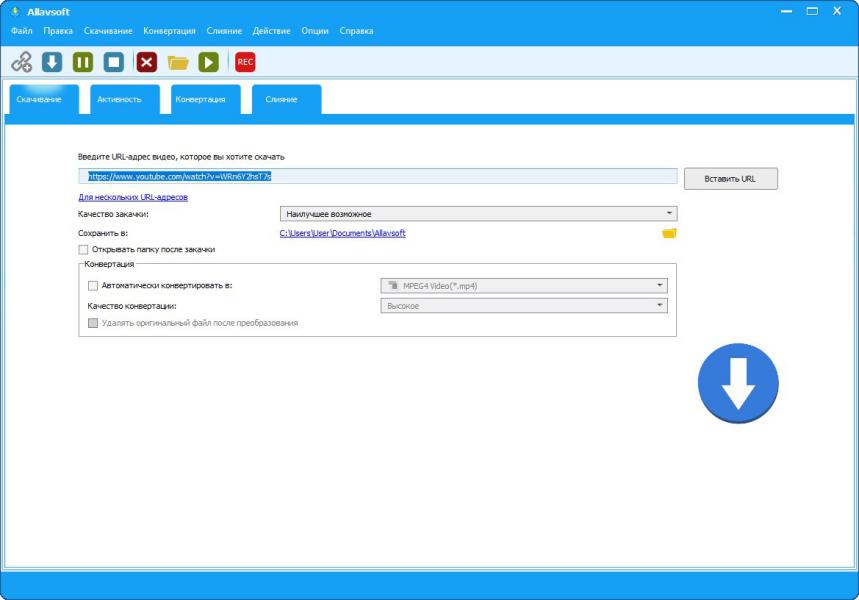Toggle 'Удалять оригинальный файл после преобразования' checkbox
Screen dimensions: 859x600
coord(93,323)
